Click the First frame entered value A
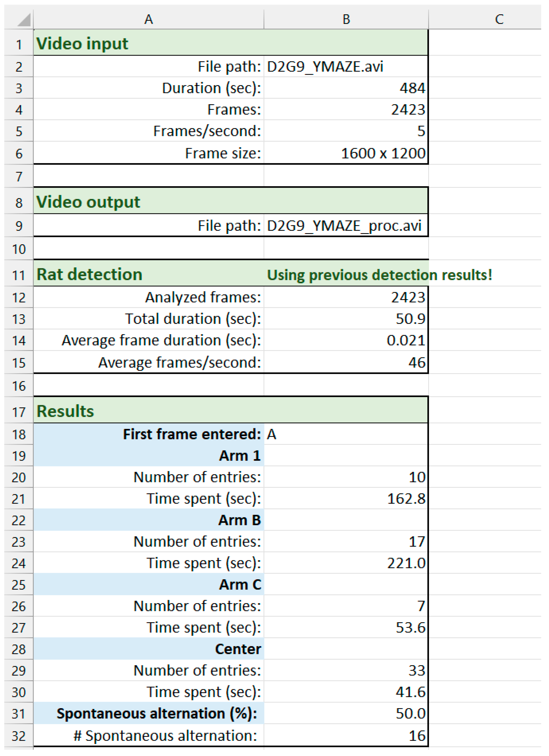 click(346, 434)
